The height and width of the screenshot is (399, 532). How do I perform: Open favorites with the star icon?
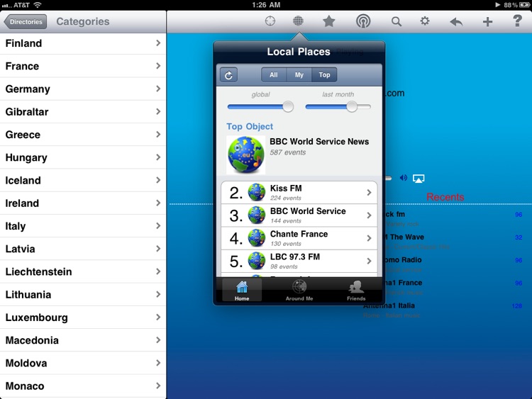328,21
